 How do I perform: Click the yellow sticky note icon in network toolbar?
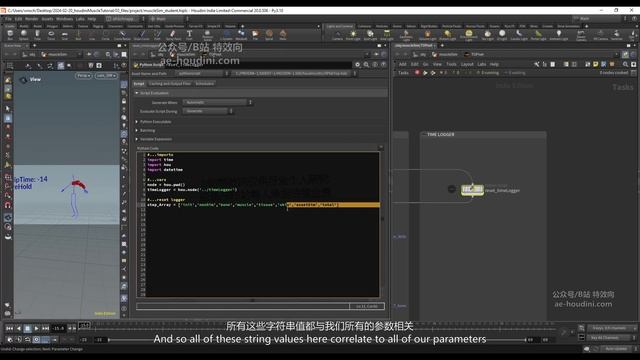click(x=596, y=64)
